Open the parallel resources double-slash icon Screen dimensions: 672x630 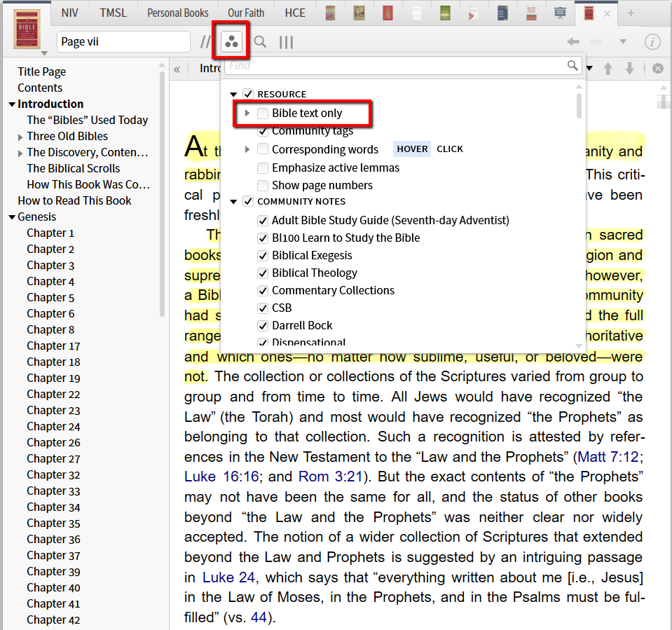(205, 42)
